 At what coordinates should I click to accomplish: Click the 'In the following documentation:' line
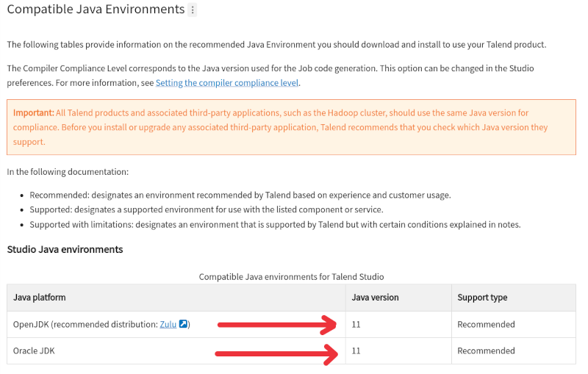[68, 172]
